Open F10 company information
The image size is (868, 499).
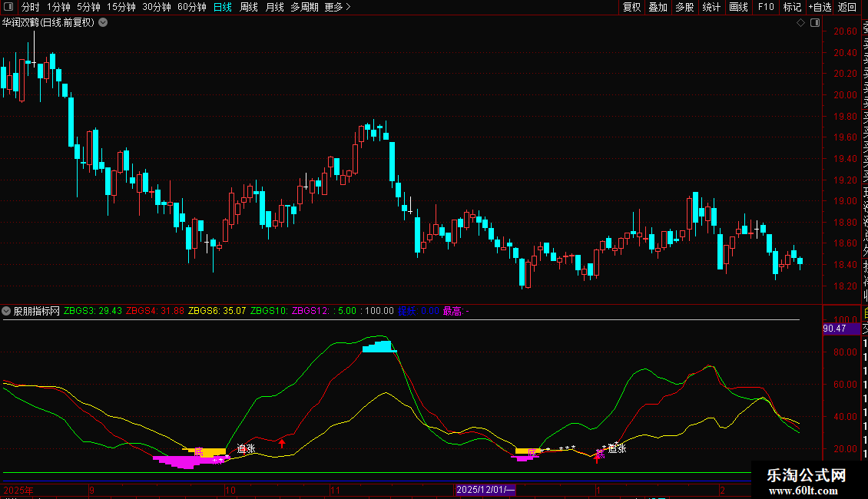click(766, 7)
